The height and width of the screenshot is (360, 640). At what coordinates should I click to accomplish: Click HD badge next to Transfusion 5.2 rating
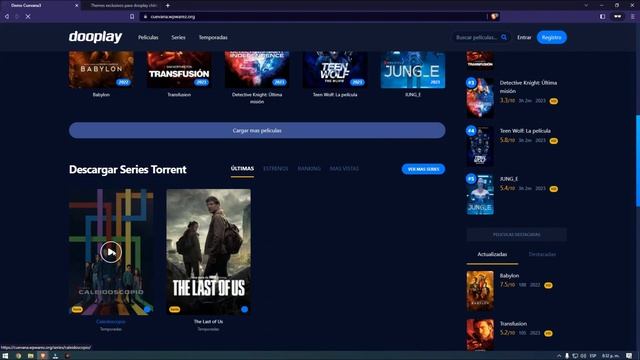click(x=548, y=333)
